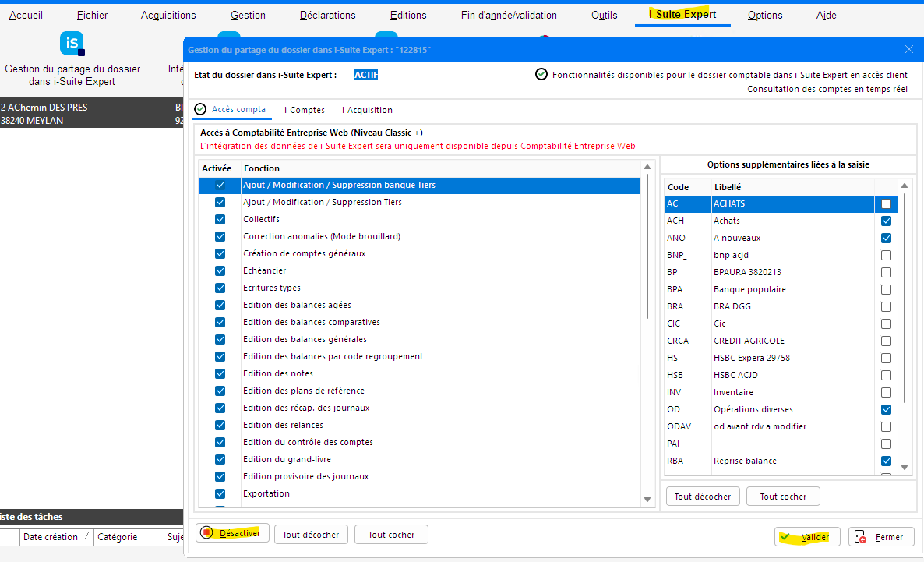Viewport: 924px width, 562px height.
Task: Open the i-Acquisition tab
Action: point(367,110)
